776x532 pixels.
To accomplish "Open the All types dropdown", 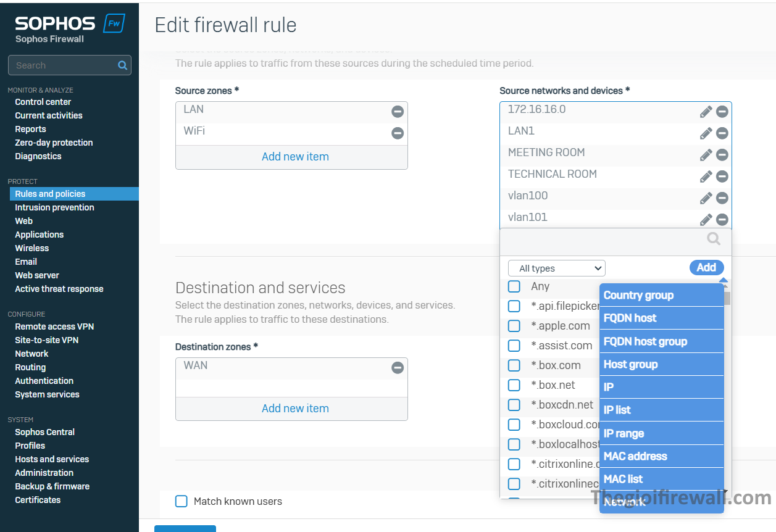I will [x=557, y=268].
